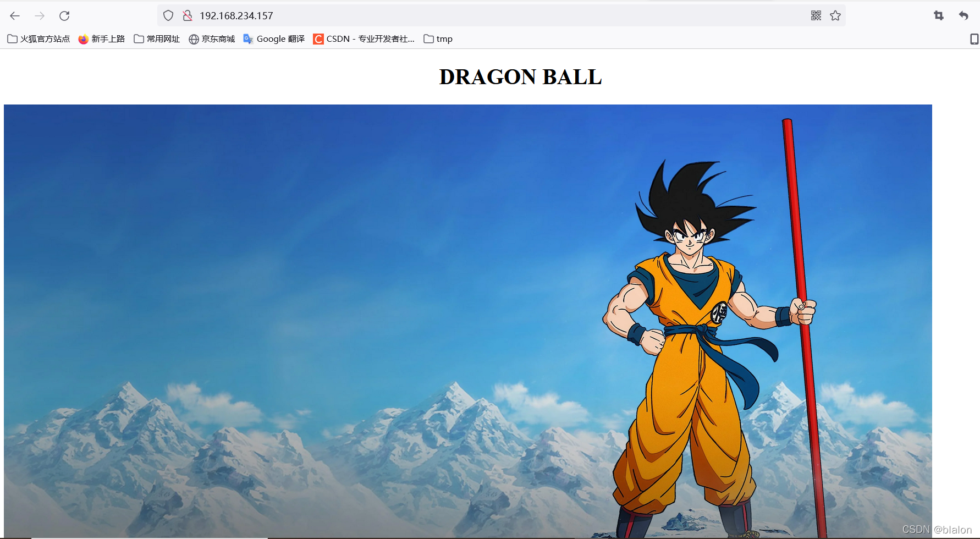Screen dimensions: 980x539
Task: Open the 京东商城 bookmark
Action: pyautogui.click(x=212, y=39)
